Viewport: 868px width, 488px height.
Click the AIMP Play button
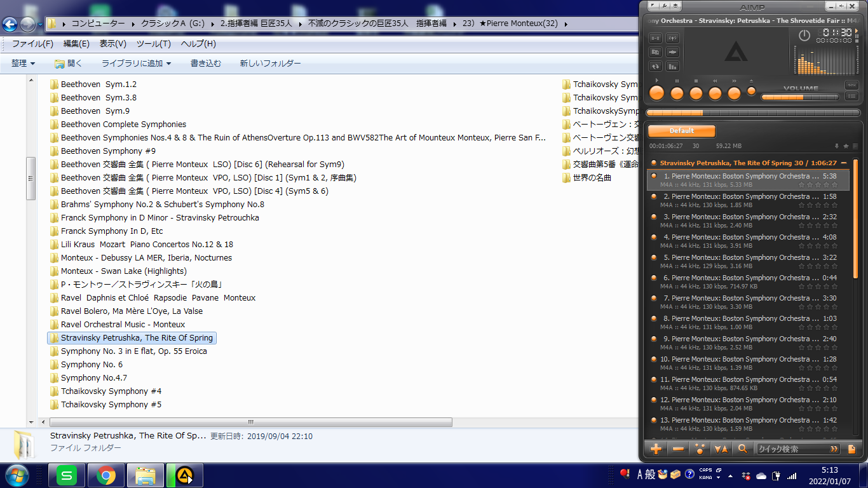click(x=656, y=93)
